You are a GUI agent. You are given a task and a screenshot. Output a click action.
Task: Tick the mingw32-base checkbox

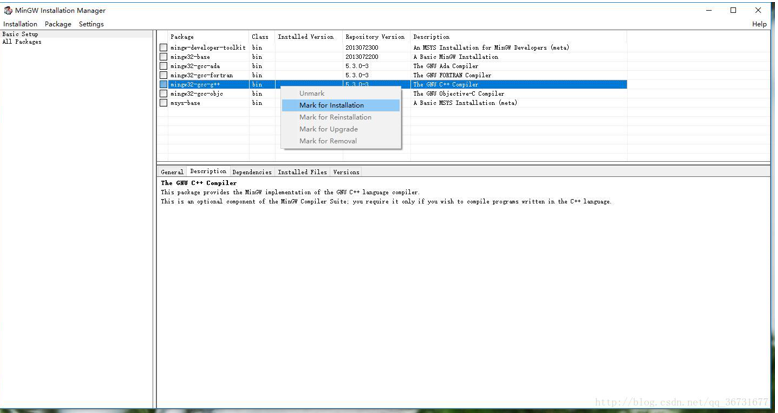point(163,57)
